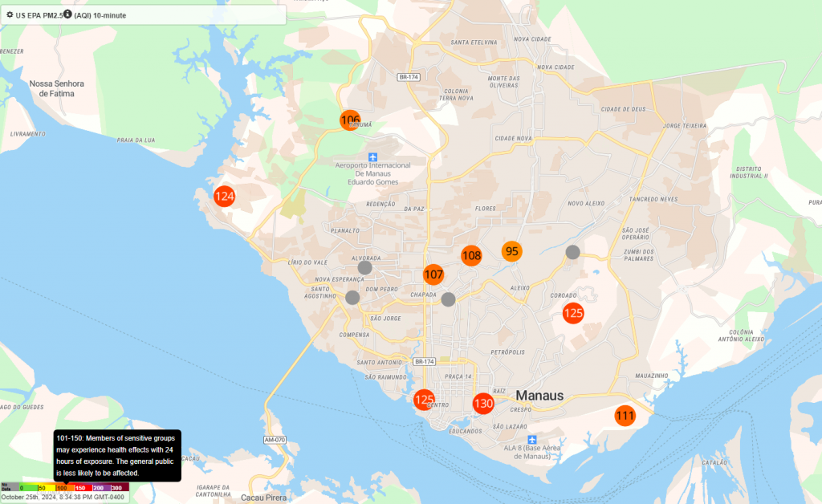Viewport: 822px width, 504px height.
Task: Select the purple 200 legend segment
Action: [x=101, y=487]
